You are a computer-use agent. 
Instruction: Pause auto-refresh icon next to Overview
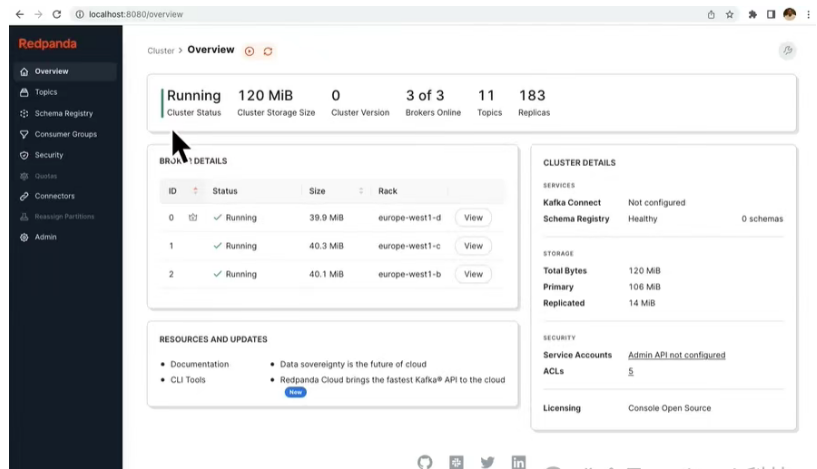click(250, 51)
